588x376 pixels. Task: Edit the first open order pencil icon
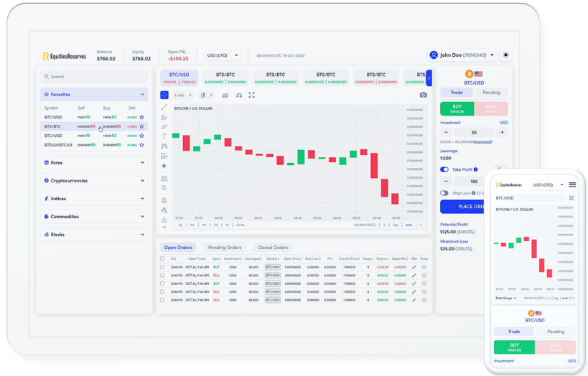414,267
